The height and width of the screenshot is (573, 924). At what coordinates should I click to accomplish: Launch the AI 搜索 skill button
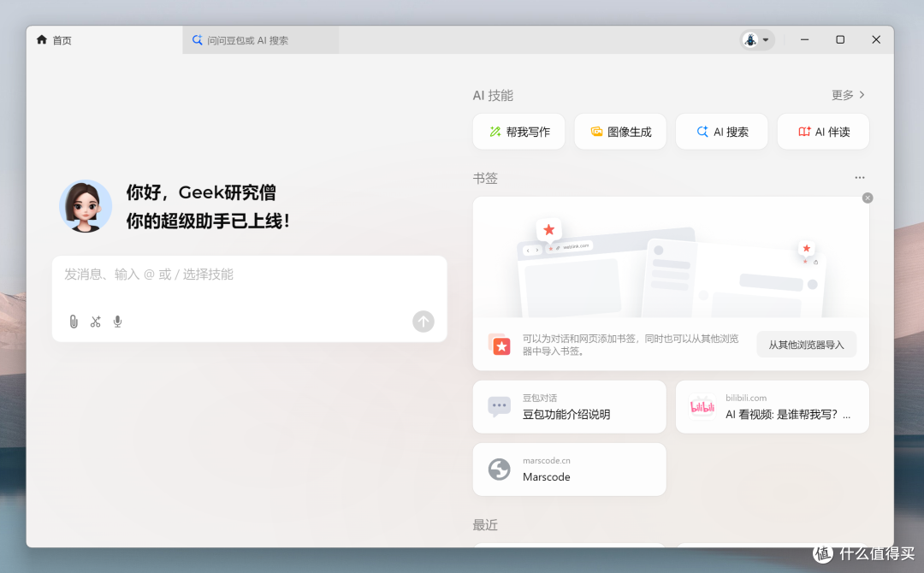[721, 132]
